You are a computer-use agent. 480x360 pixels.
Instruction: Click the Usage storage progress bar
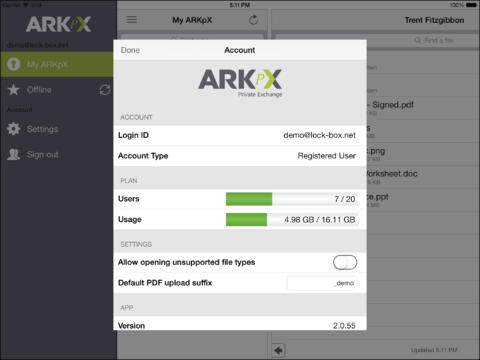click(x=292, y=220)
